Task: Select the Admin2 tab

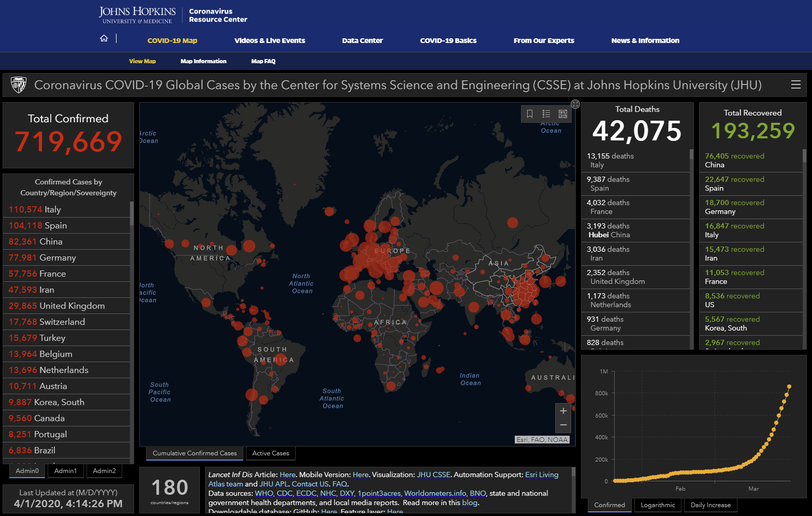Action: (105, 471)
